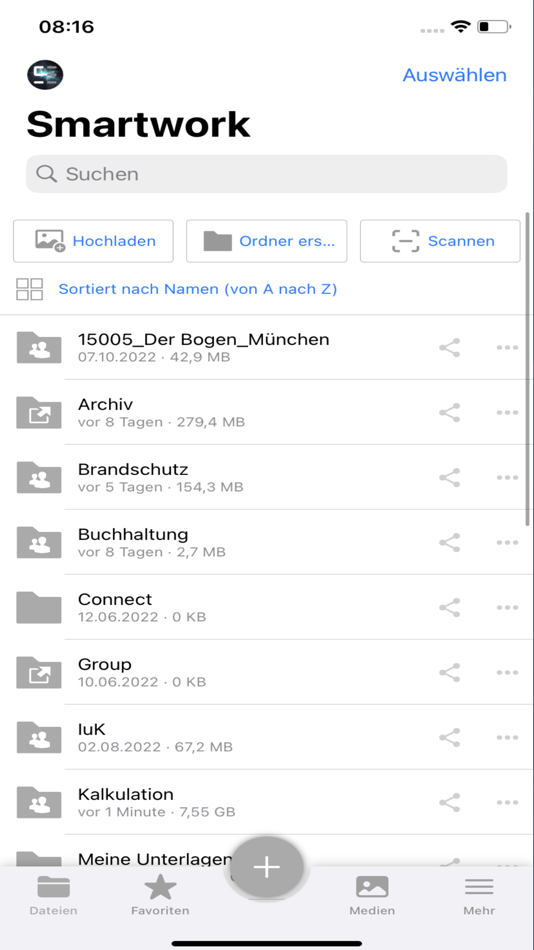
Task: Tap the Ordner erstellen button
Action: pos(267,241)
